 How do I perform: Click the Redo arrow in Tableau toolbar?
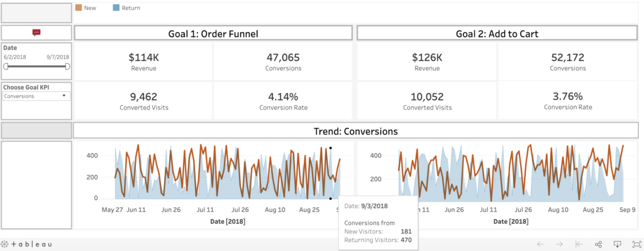(x=559, y=244)
